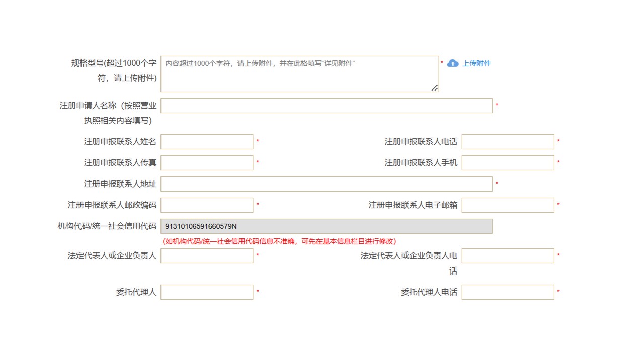Click the 注册申报联系人姓名 input box

point(207,142)
